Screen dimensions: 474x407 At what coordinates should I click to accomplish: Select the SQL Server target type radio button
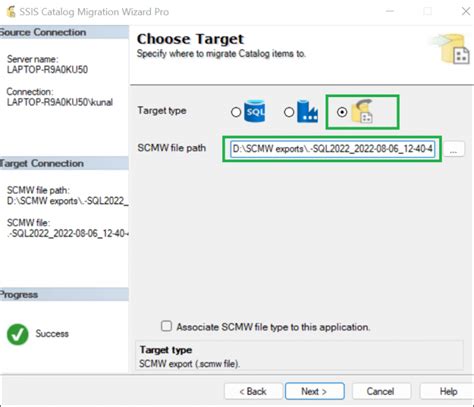[x=236, y=112]
